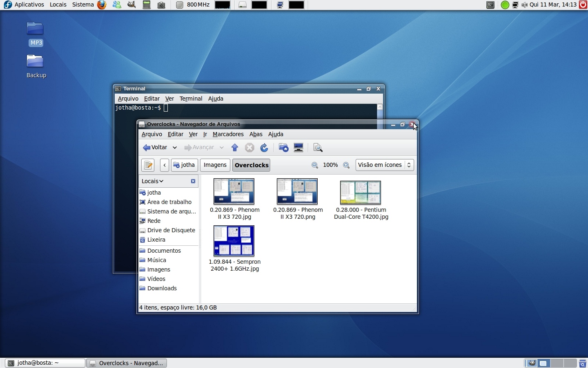Screen dimensions: 588x368
Task: Select Música bookmark in sidebar
Action: [153, 261]
